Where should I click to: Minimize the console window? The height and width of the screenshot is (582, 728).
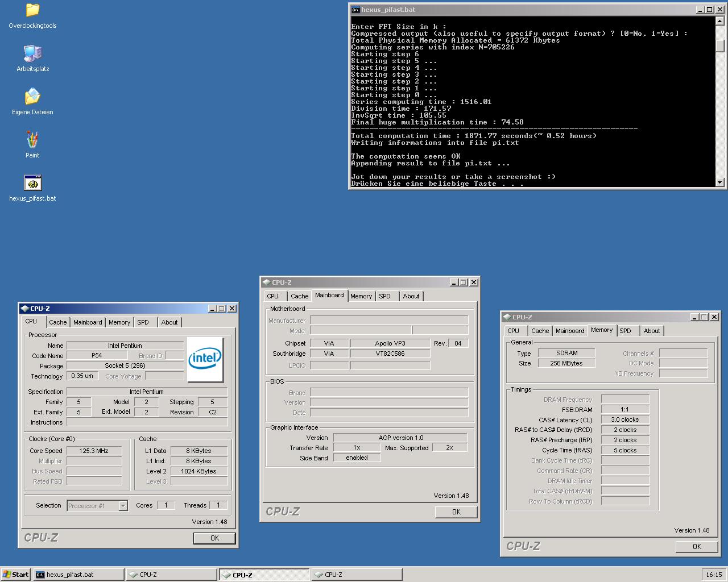pos(701,10)
